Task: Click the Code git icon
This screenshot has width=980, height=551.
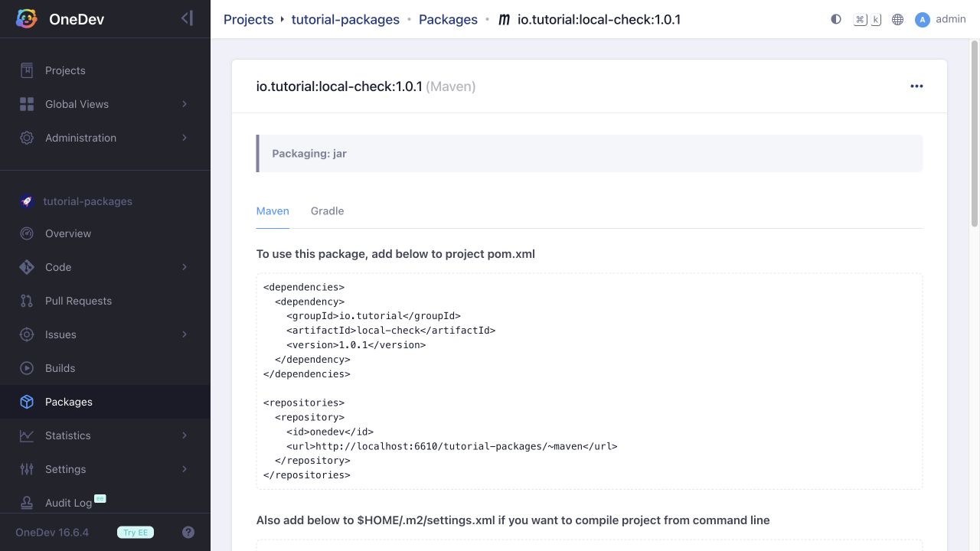Action: coord(27,267)
